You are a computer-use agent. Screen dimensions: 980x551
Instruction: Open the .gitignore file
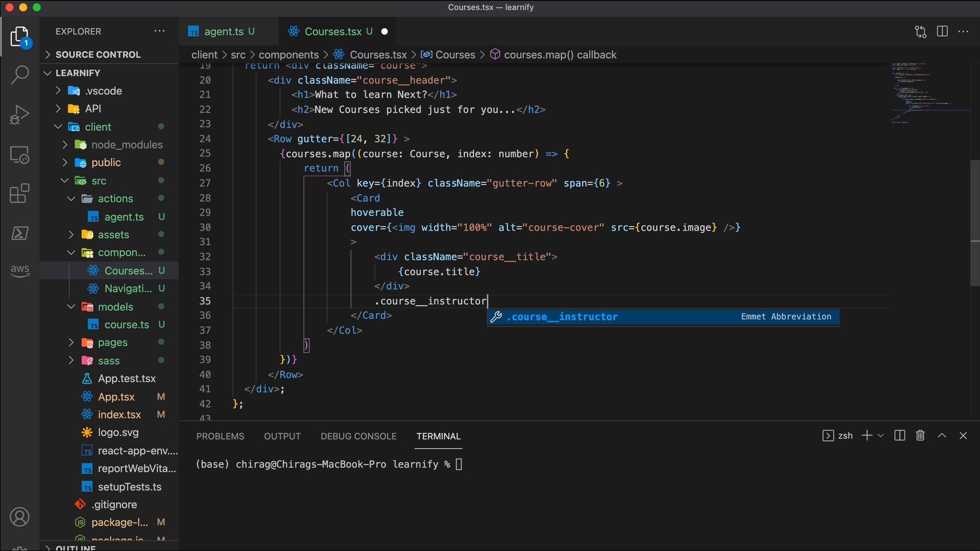109,505
